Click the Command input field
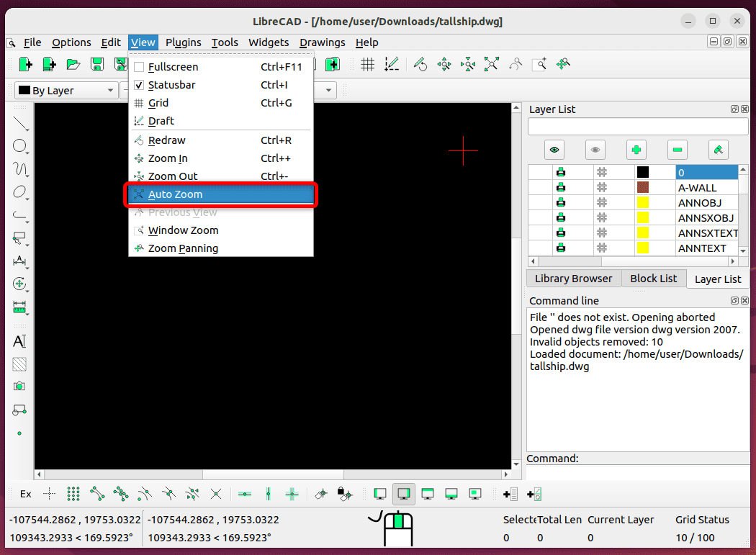The height and width of the screenshot is (555, 756). (638, 473)
